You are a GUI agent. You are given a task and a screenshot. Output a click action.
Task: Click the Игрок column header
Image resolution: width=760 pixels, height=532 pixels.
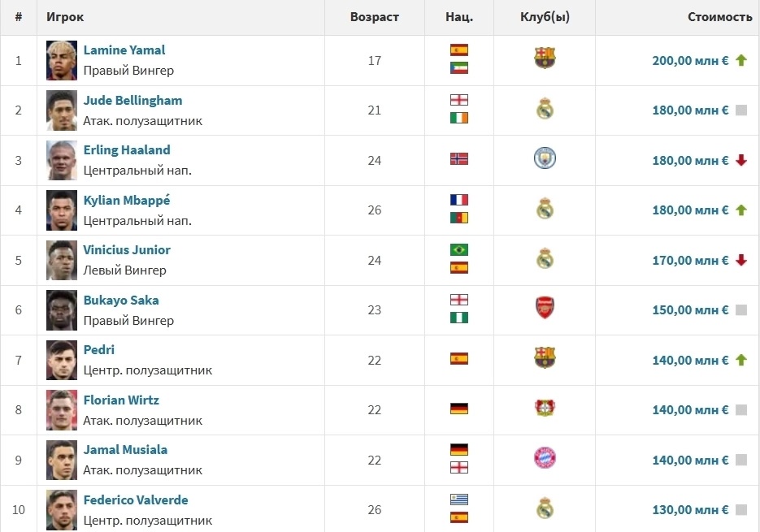pyautogui.click(x=65, y=17)
